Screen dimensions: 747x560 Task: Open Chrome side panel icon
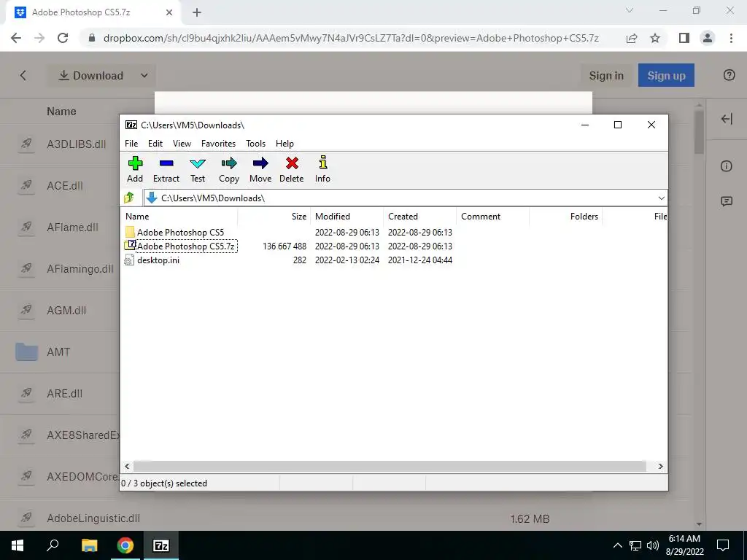(684, 38)
